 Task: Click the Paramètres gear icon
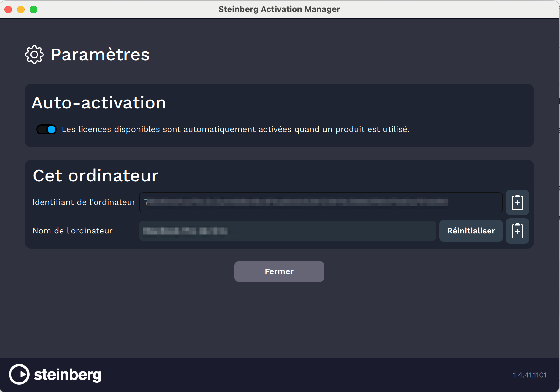pos(34,55)
